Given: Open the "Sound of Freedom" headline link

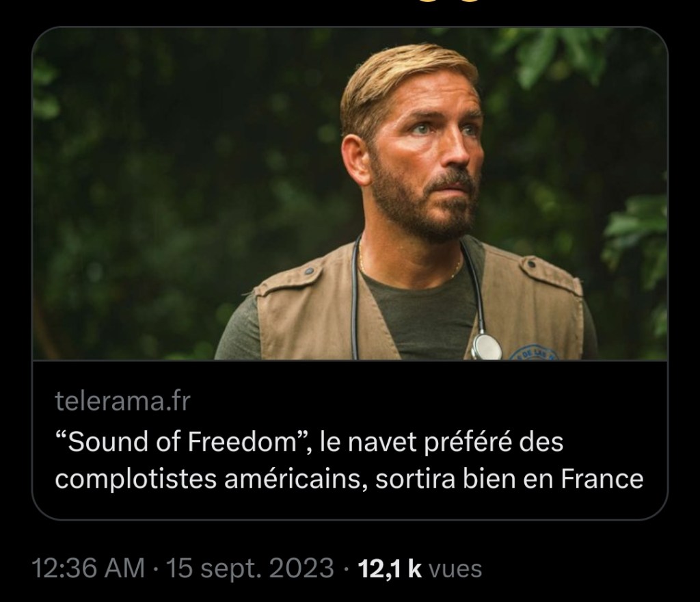Looking at the screenshot, I should pos(349,460).
